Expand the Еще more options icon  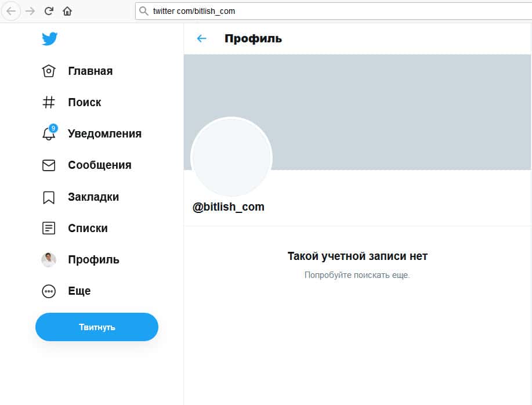pyautogui.click(x=49, y=291)
